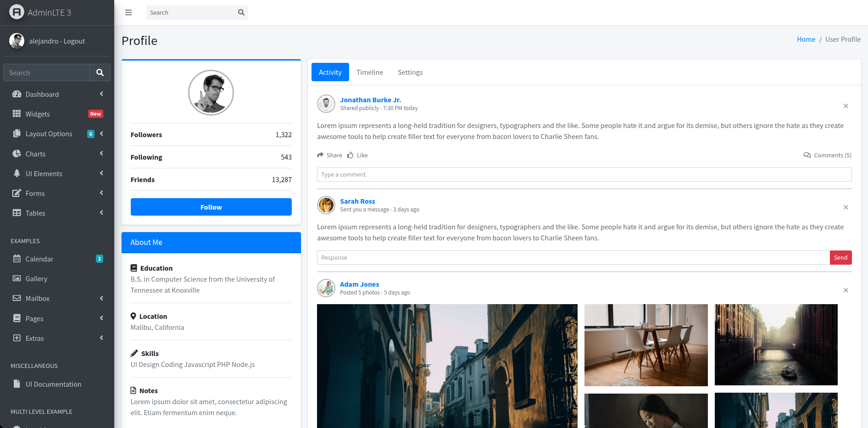
Task: Click the Forms edit icon
Action: tap(17, 193)
